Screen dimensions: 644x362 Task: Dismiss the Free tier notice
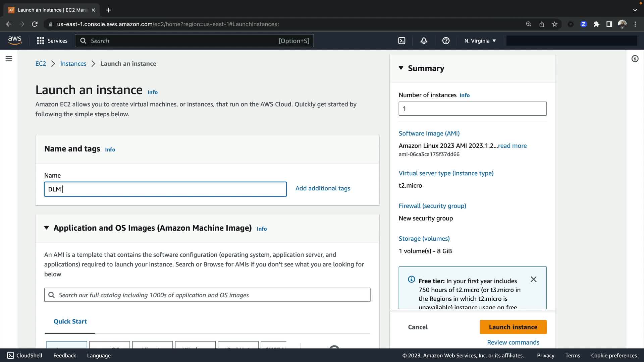click(533, 280)
